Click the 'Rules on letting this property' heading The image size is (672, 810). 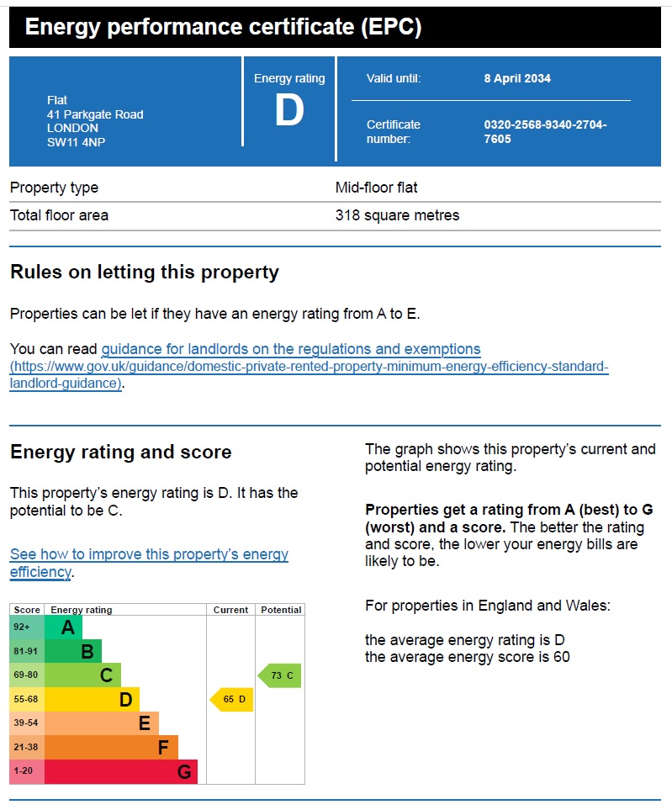point(144,273)
